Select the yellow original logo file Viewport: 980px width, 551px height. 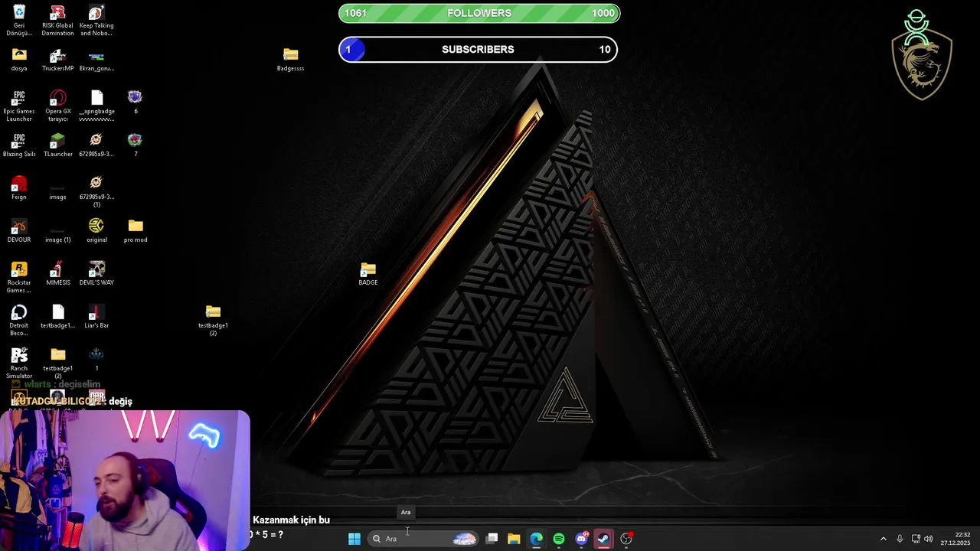(96, 231)
